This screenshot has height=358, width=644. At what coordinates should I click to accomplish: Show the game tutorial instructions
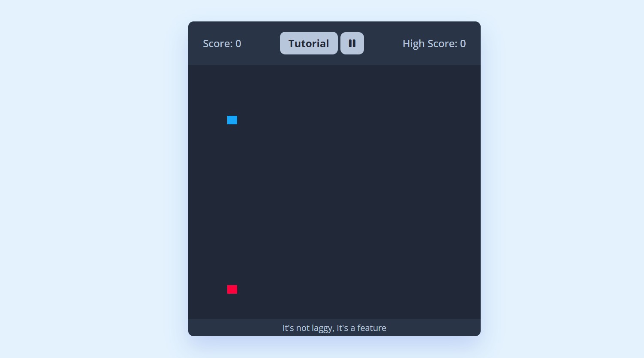309,43
